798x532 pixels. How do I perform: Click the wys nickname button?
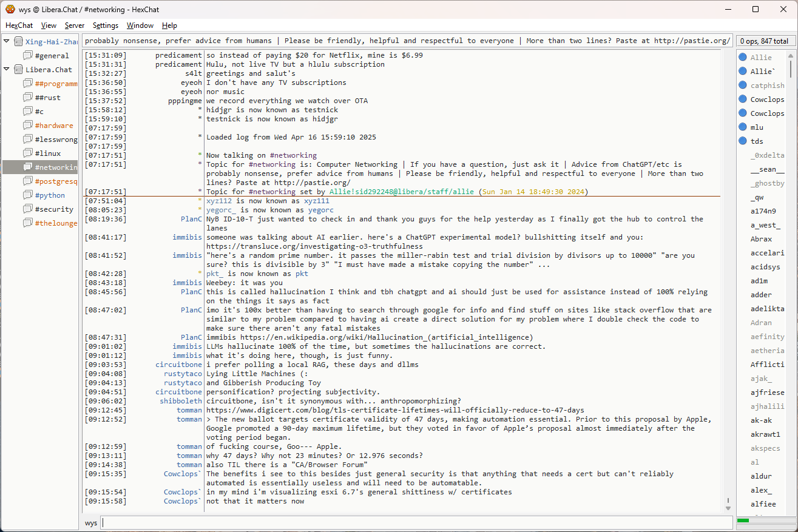(x=91, y=523)
